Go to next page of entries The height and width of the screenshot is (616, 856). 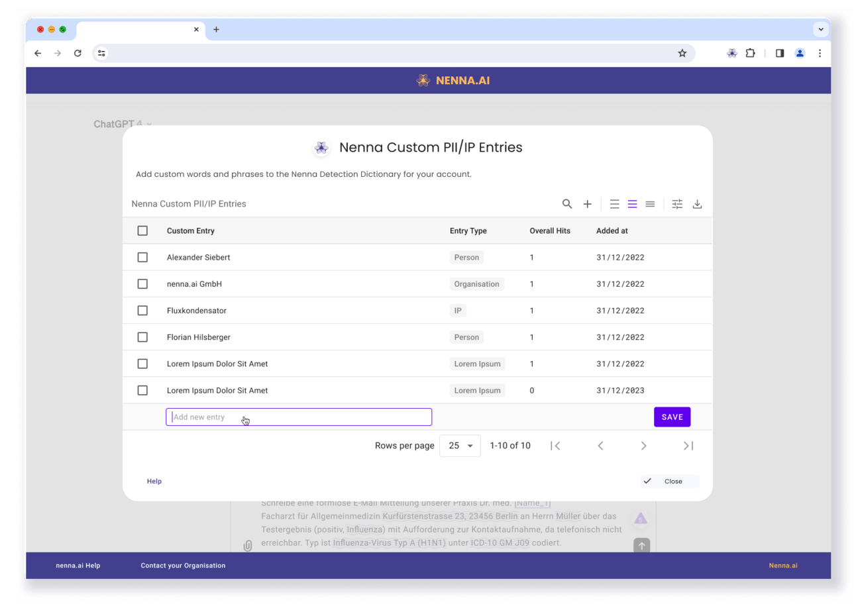(643, 446)
